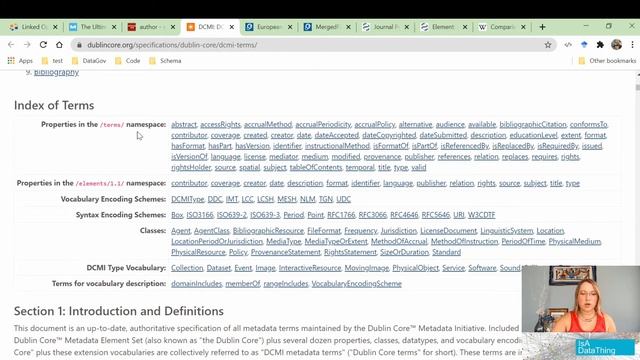
Task: Open the 'abstract' term link
Action: [x=184, y=124]
